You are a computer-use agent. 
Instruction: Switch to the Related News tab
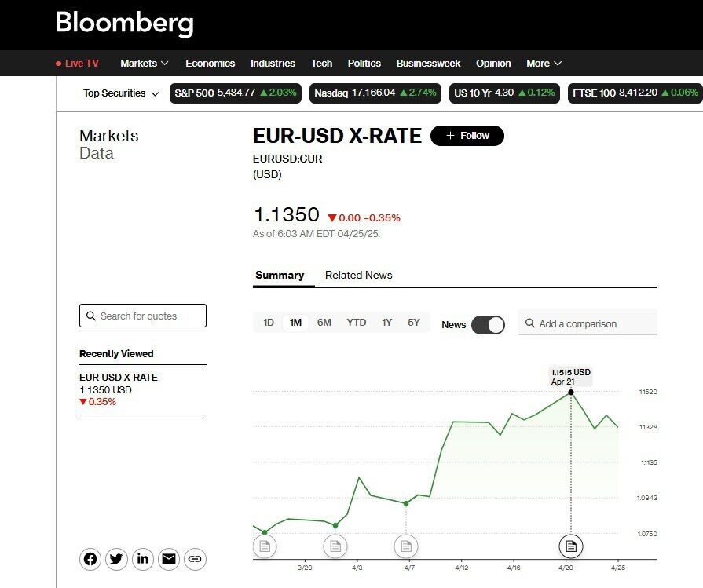tap(359, 276)
